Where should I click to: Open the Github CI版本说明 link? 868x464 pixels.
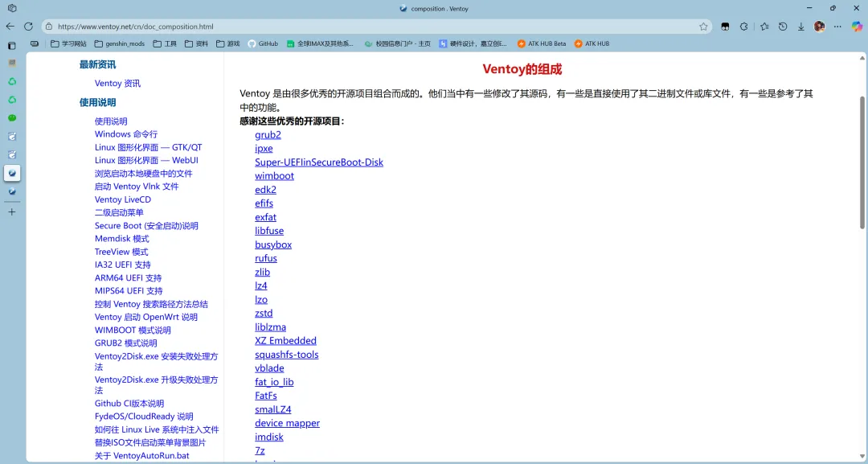coord(129,404)
